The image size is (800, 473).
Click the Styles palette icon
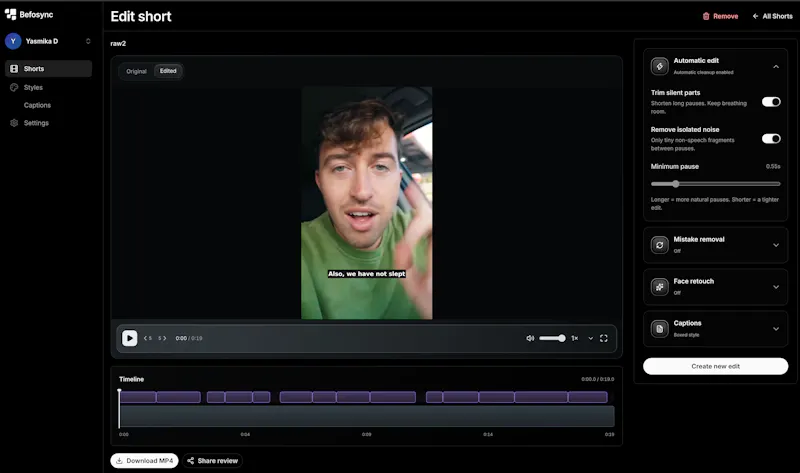[14, 88]
